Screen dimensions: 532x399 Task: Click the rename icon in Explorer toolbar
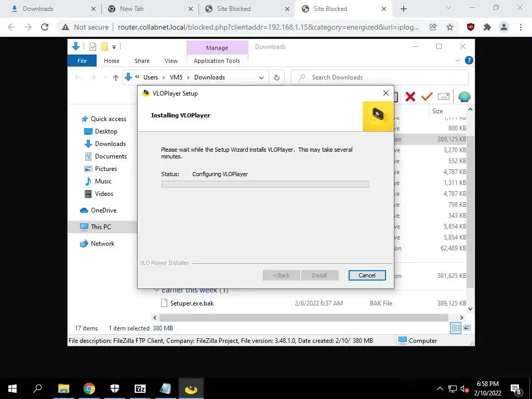click(444, 97)
